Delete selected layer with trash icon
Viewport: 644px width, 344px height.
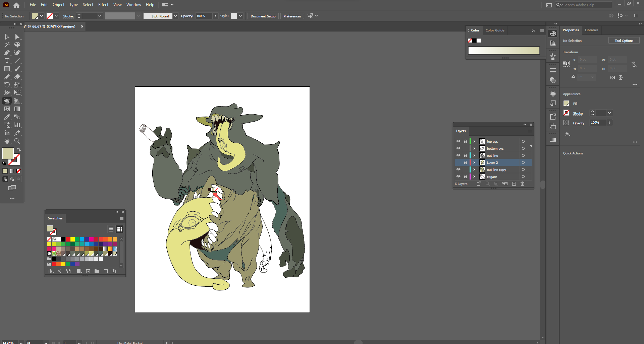(522, 184)
